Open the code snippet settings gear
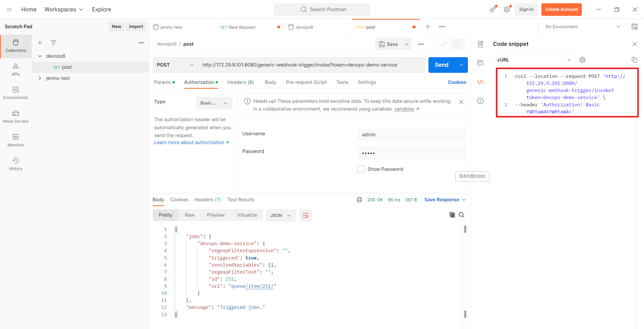The height and width of the screenshot is (329, 644). pos(582,60)
